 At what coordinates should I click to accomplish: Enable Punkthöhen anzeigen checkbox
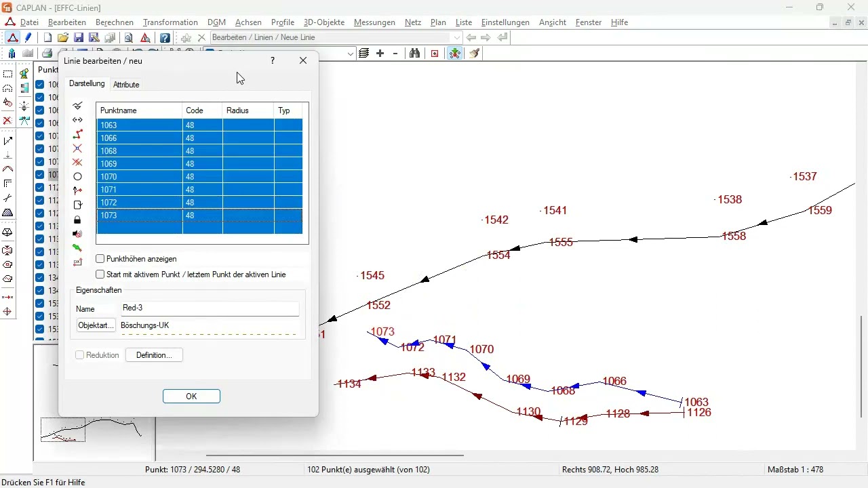(100, 259)
